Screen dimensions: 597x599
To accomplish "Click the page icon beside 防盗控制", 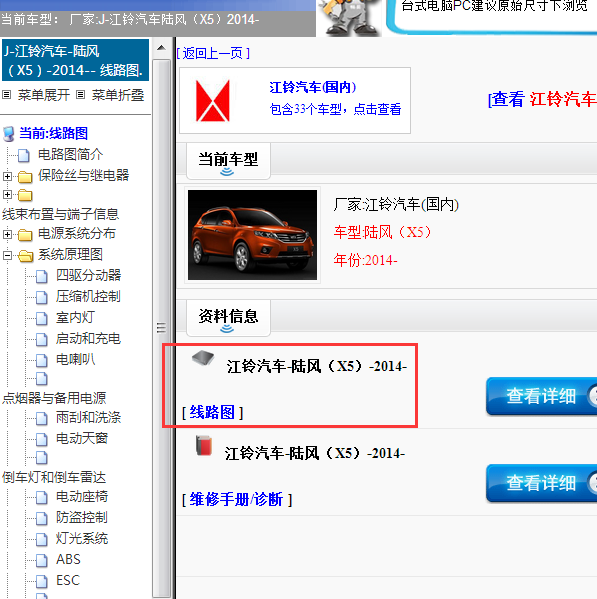I will pos(42,519).
